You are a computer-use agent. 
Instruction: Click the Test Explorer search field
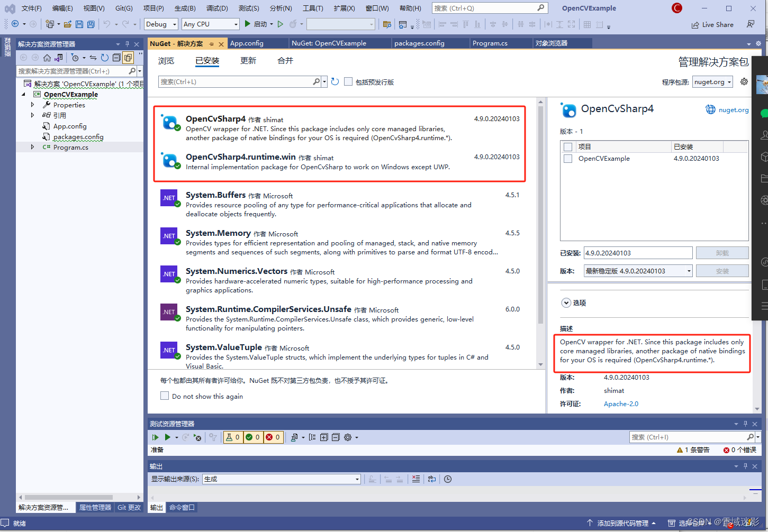tap(689, 437)
